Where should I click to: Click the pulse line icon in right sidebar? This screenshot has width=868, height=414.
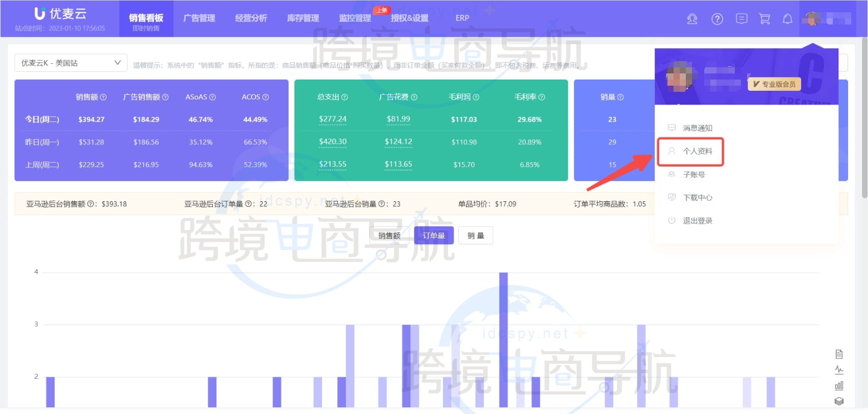click(x=839, y=370)
